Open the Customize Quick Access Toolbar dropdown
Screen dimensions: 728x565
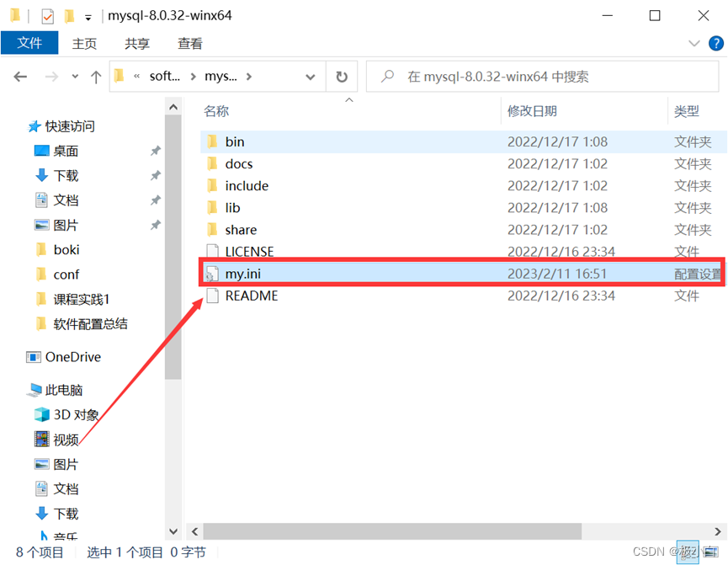pyautogui.click(x=88, y=18)
